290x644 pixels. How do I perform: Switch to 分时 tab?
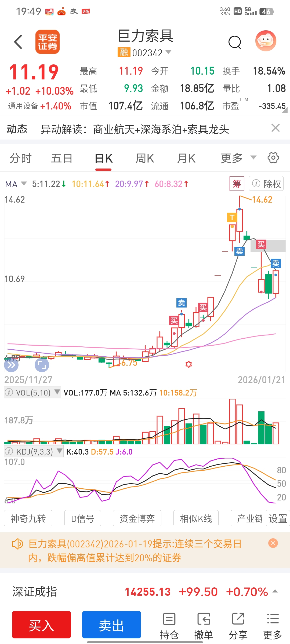(x=21, y=158)
